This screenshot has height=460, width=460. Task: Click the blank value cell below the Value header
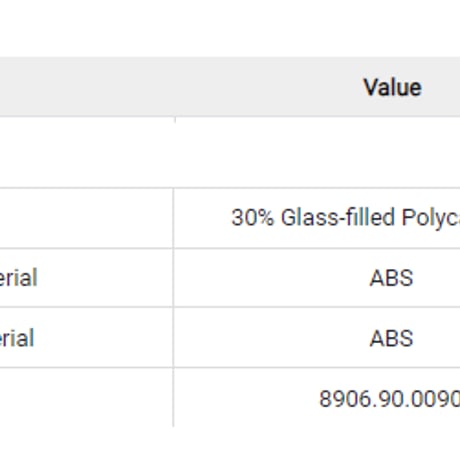317,152
